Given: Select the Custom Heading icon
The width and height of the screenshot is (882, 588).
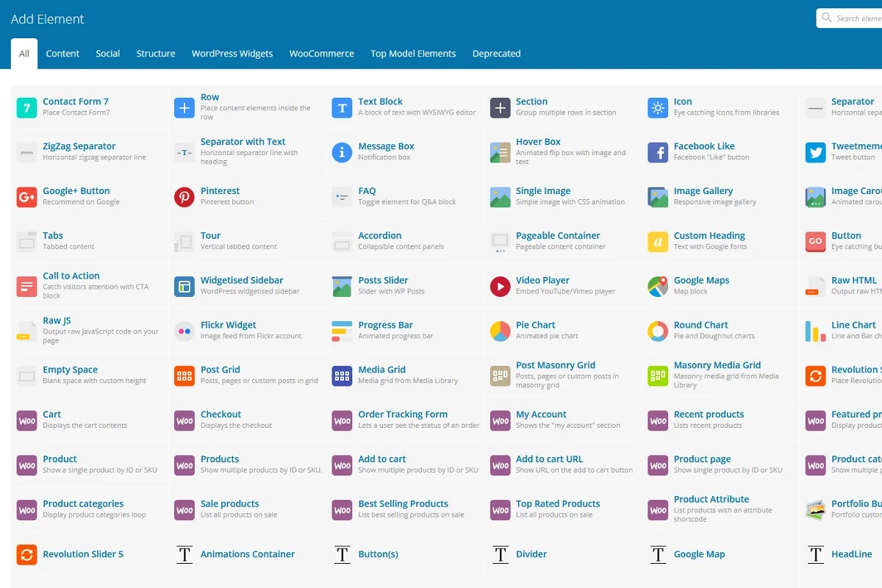Looking at the screenshot, I should pos(658,242).
